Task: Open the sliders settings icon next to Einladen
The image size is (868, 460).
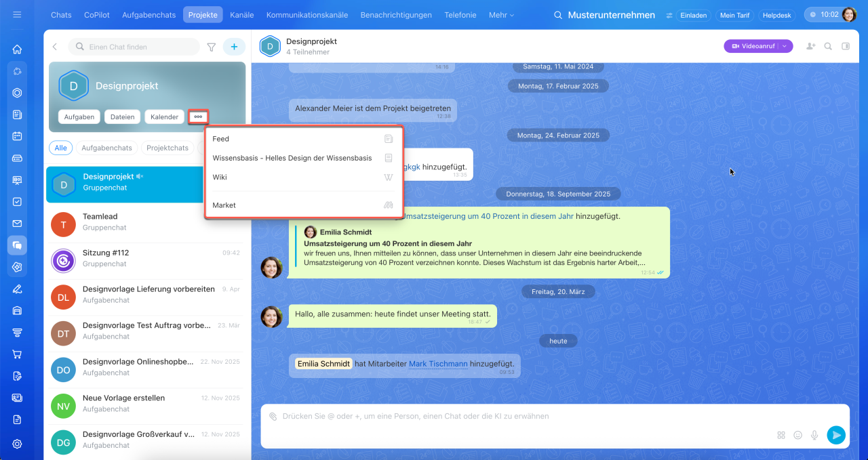Action: point(669,15)
